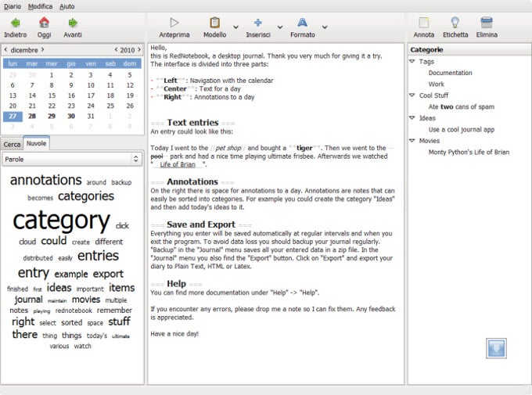Click the 'Help' heading in editor
Image resolution: width=532 pixels, height=395 pixels.
[x=176, y=284]
